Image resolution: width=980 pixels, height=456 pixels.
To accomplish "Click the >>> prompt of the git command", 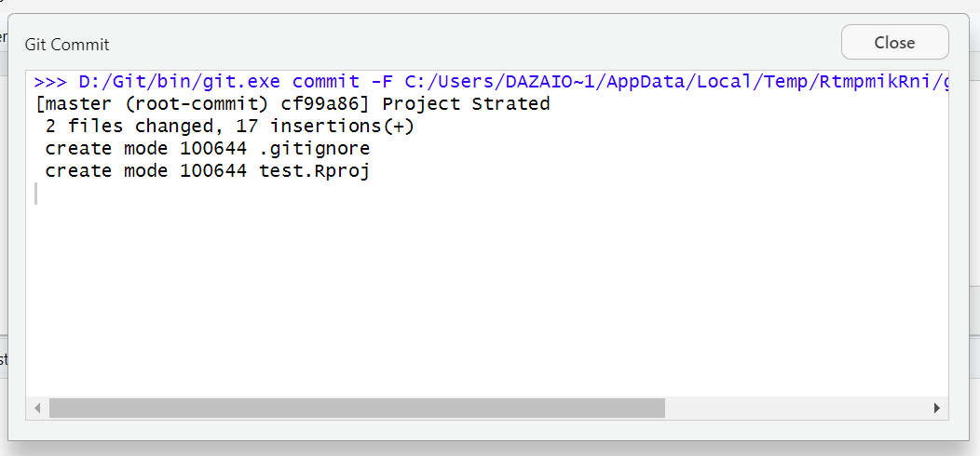I will (x=50, y=82).
